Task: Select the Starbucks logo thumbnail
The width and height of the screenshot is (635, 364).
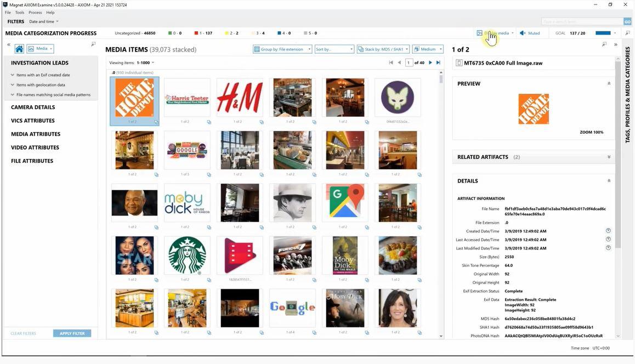Action: point(187,255)
